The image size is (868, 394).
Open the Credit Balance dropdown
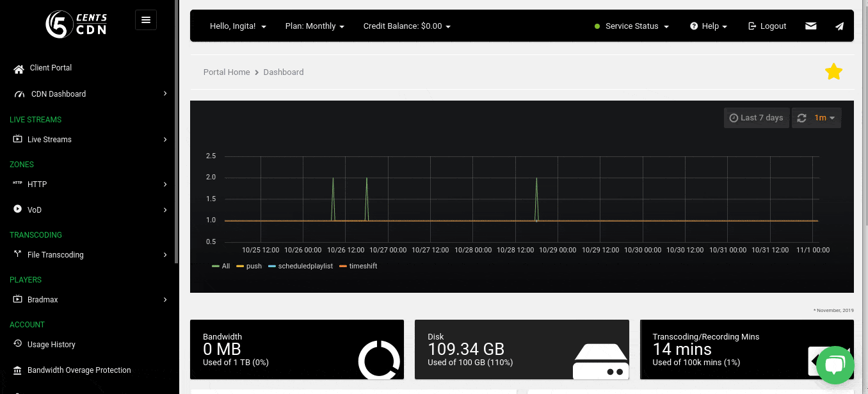[x=407, y=26]
